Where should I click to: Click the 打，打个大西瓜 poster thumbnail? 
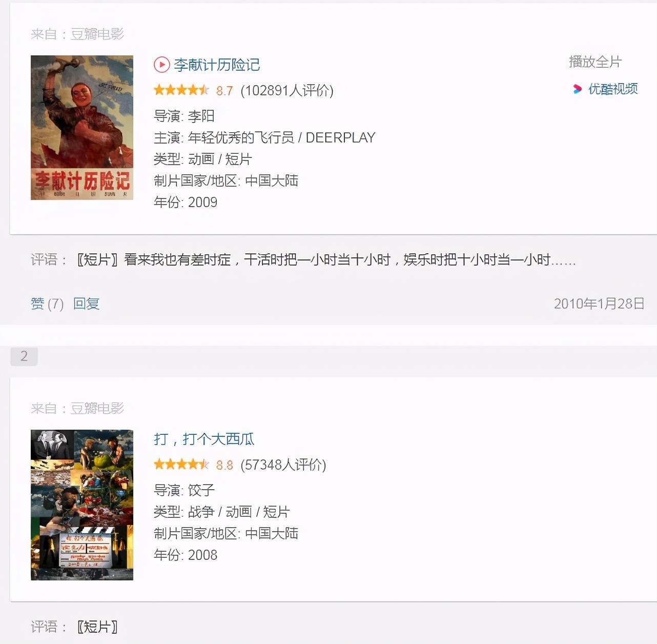[82, 505]
